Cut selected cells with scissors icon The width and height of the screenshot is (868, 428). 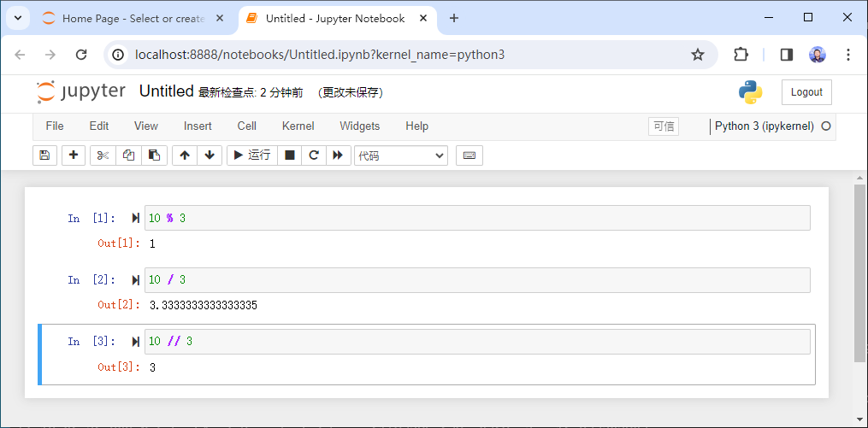pyautogui.click(x=103, y=155)
